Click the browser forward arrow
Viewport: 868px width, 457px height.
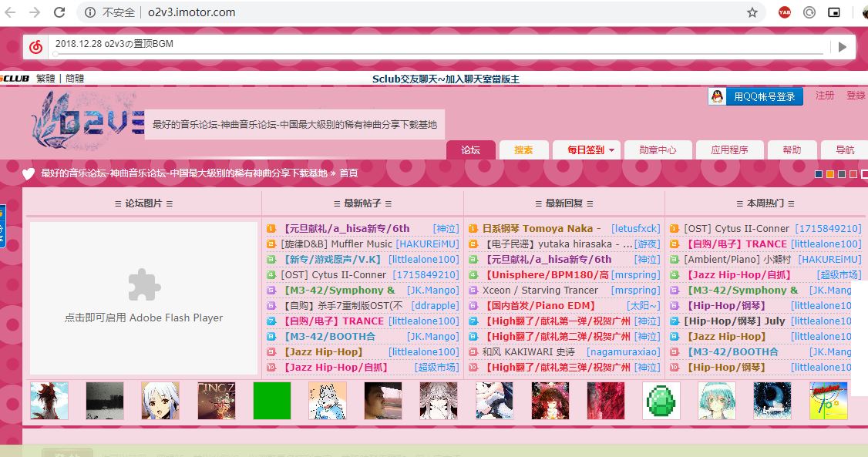point(35,12)
